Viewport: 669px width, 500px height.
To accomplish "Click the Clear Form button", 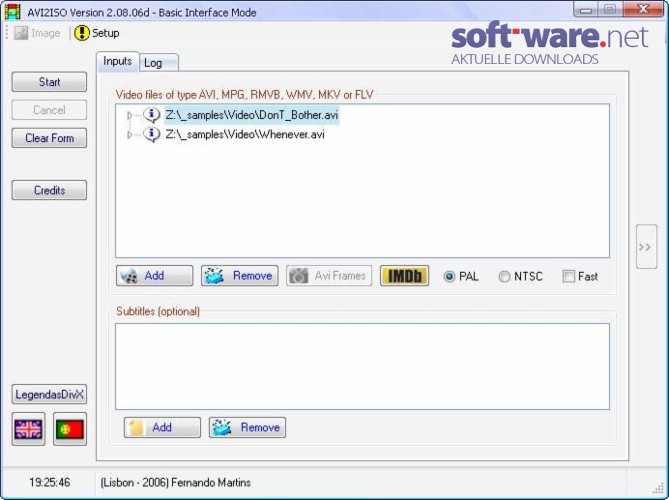I will point(49,138).
